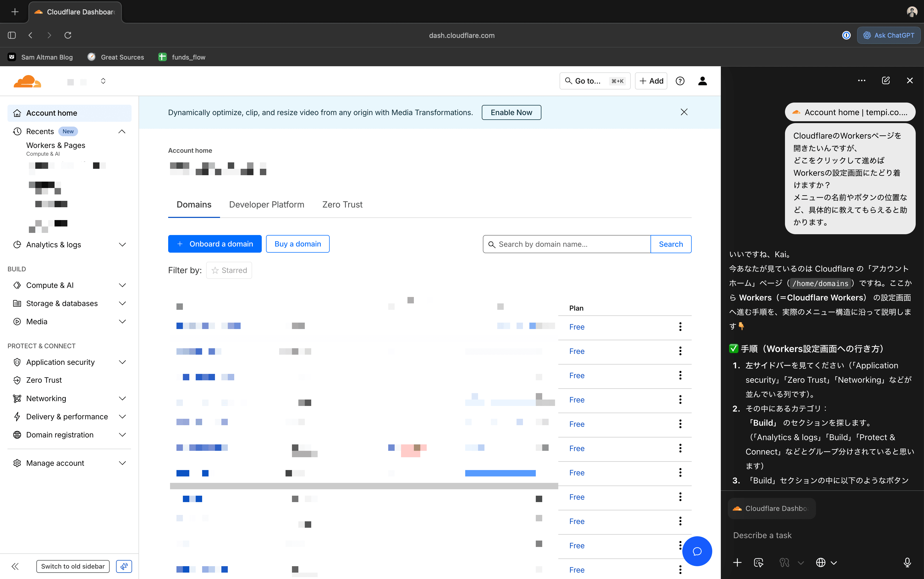Open the user profile icon
This screenshot has width=924, height=579.
702,81
